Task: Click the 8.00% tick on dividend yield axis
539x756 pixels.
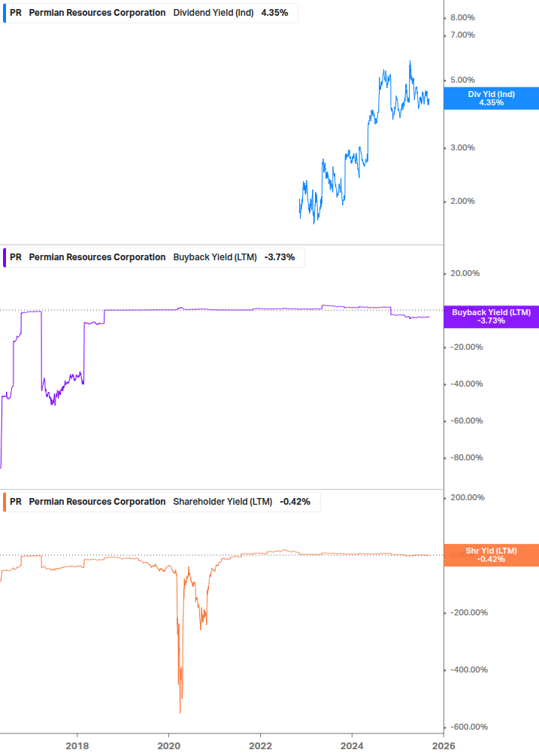Action: 462,18
